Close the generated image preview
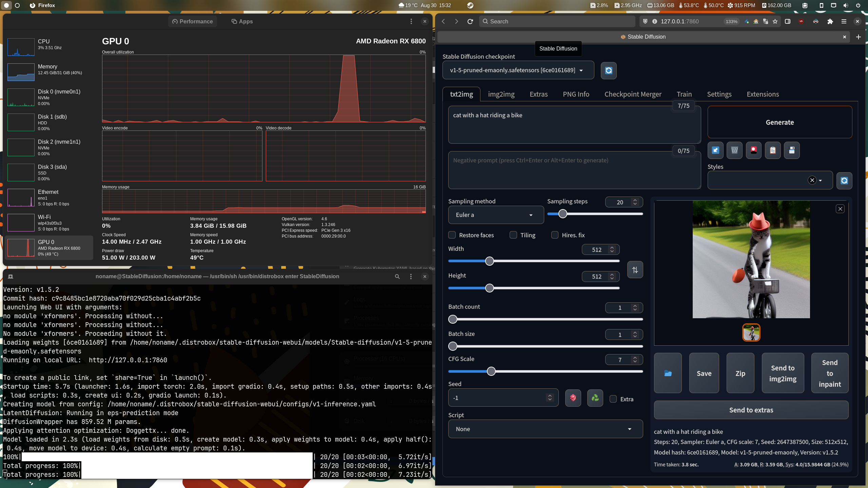Screen dimensions: 868x488 tap(840, 209)
